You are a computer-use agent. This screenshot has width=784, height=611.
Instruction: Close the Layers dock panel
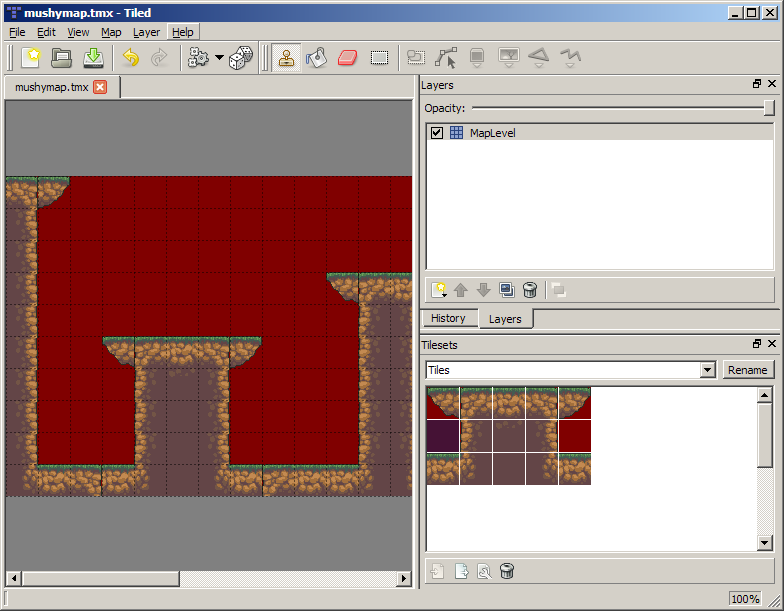tap(772, 84)
